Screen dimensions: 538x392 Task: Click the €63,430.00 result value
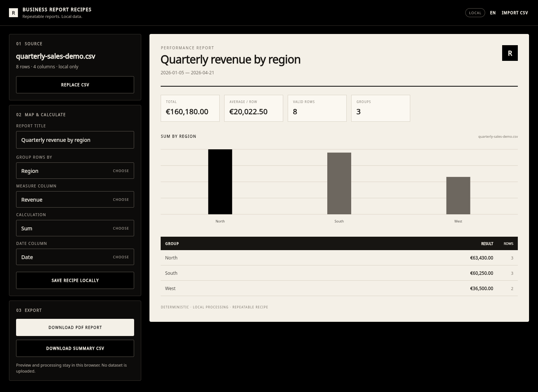(x=482, y=258)
